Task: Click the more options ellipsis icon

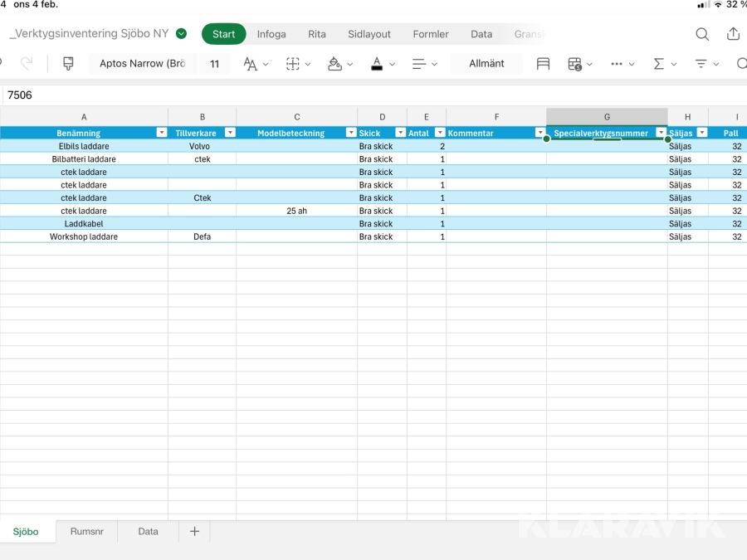Action: click(622, 64)
